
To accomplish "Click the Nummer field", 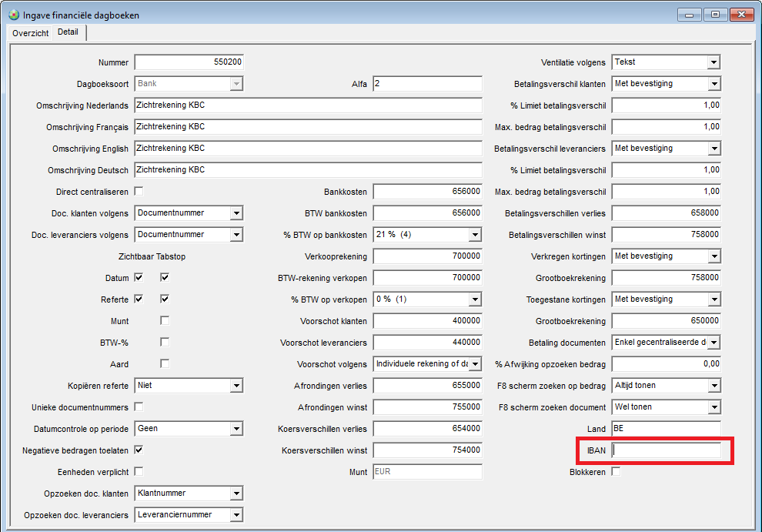I will (189, 62).
